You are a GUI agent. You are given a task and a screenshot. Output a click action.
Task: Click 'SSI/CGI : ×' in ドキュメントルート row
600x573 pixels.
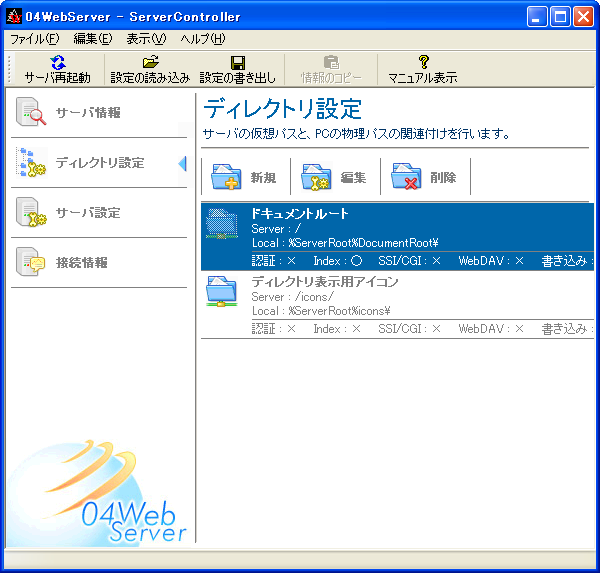[409, 261]
